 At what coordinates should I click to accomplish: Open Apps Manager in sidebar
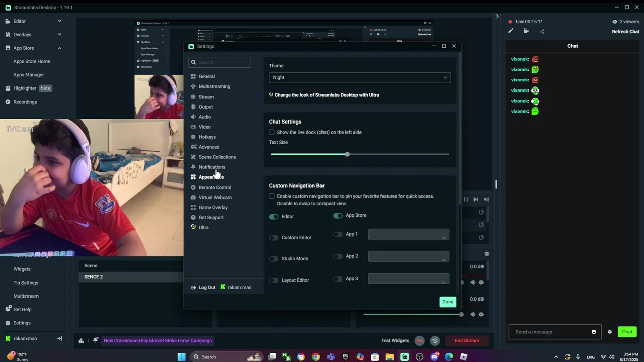coord(29,75)
